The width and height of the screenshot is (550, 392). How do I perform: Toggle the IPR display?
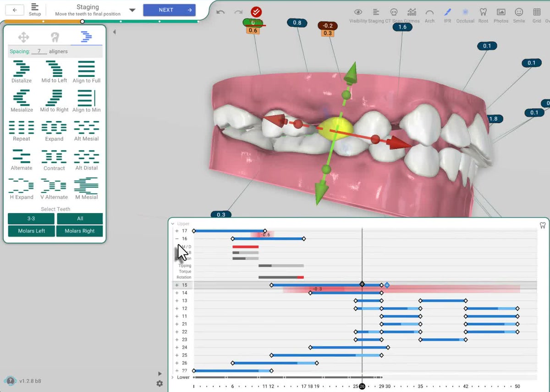pyautogui.click(x=447, y=15)
